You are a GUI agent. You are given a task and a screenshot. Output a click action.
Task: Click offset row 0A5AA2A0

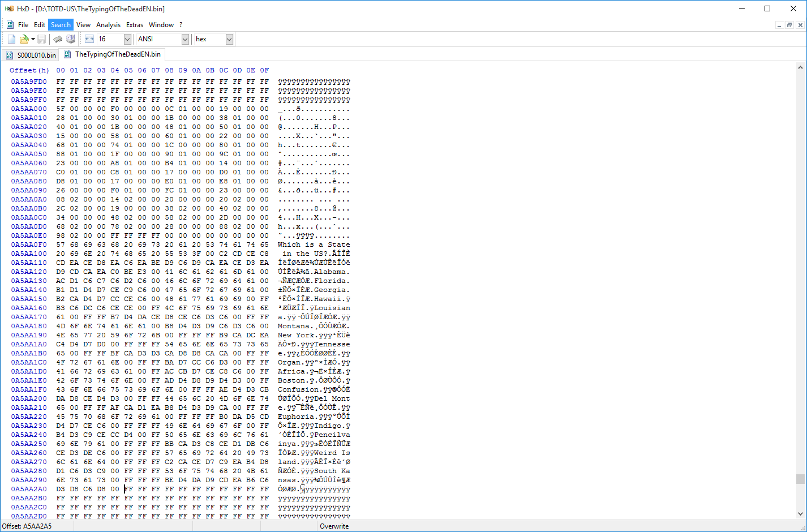29,489
